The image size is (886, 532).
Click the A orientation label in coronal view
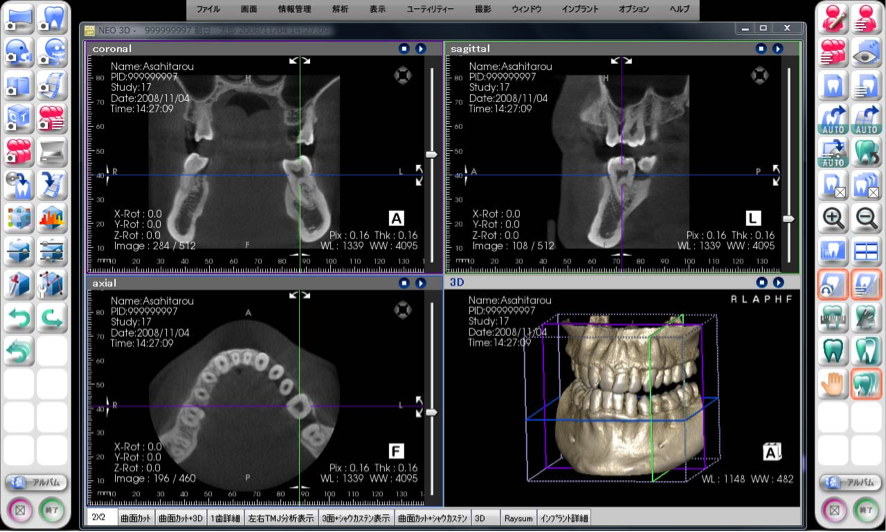click(x=396, y=219)
